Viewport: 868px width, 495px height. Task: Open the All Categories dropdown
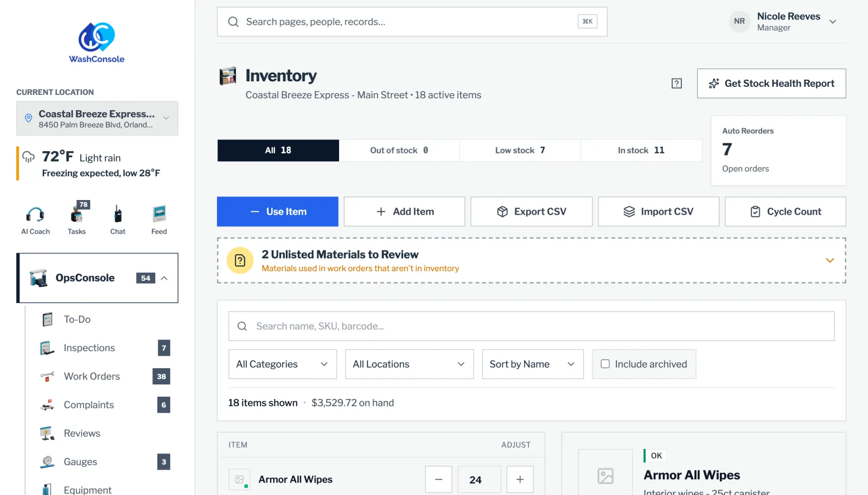click(x=283, y=364)
